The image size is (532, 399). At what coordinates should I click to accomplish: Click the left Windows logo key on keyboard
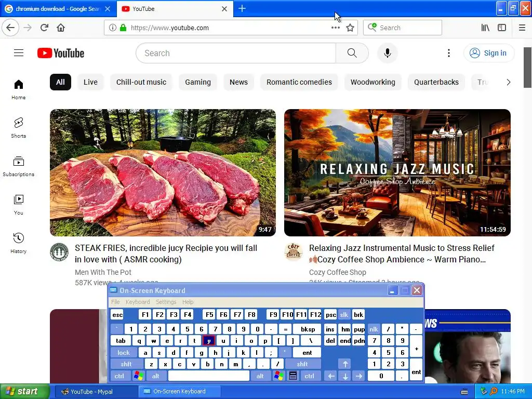coord(138,376)
